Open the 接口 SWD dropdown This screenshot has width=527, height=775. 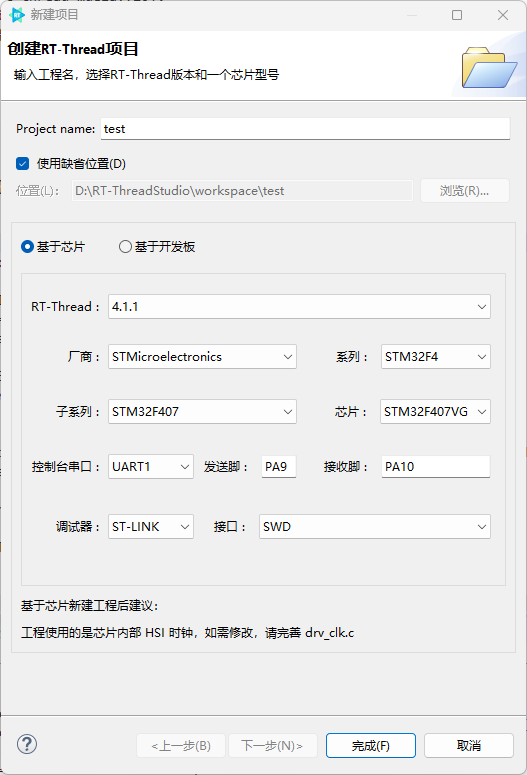(375, 526)
